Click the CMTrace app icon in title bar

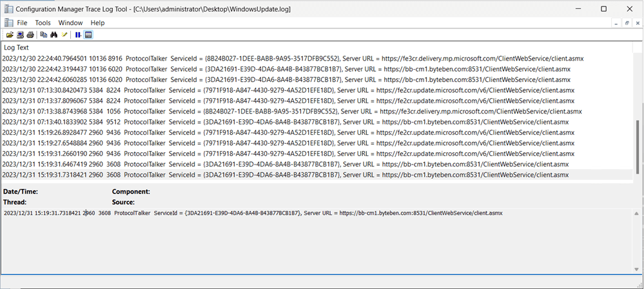8,8
